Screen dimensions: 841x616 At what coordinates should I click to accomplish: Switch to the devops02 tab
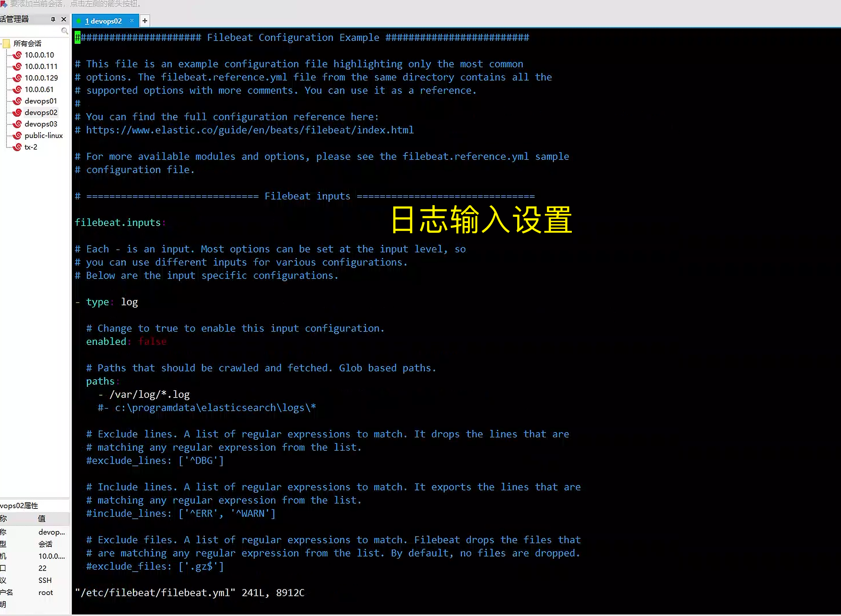(105, 21)
